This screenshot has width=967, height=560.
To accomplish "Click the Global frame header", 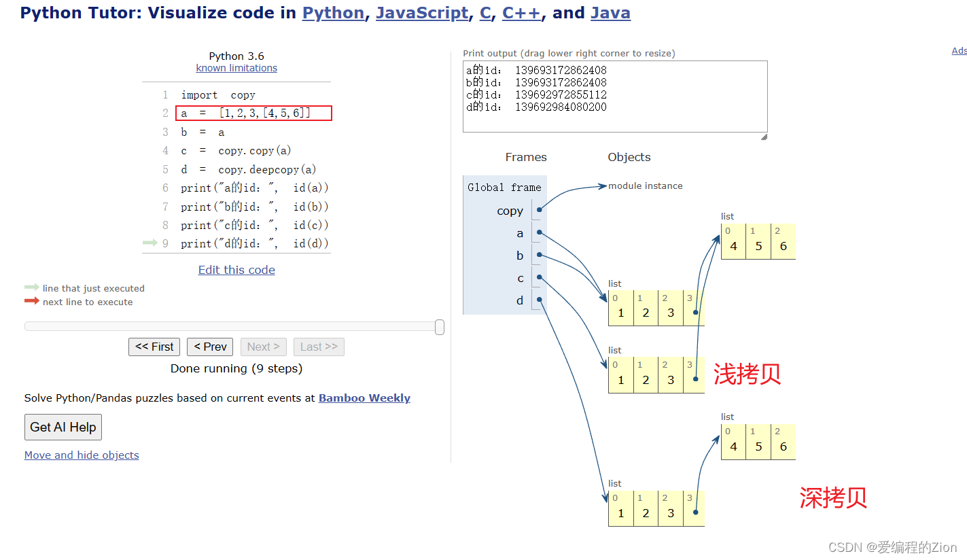I will pyautogui.click(x=504, y=188).
